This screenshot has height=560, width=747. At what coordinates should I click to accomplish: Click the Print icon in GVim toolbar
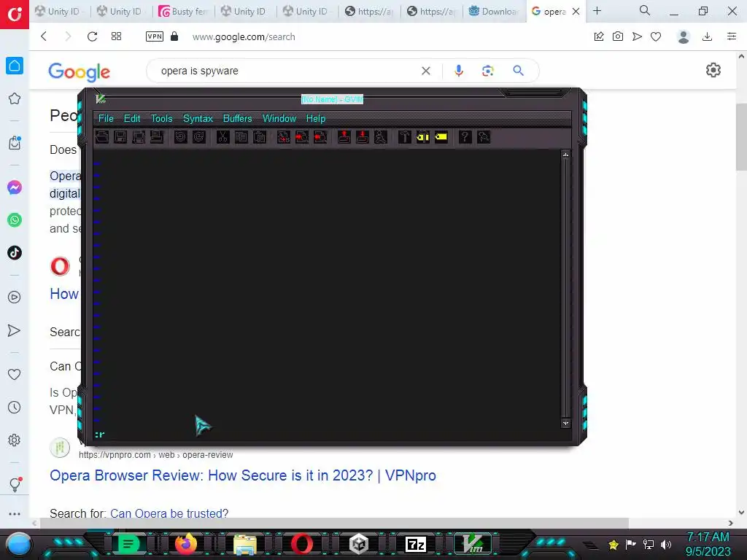[x=157, y=137]
